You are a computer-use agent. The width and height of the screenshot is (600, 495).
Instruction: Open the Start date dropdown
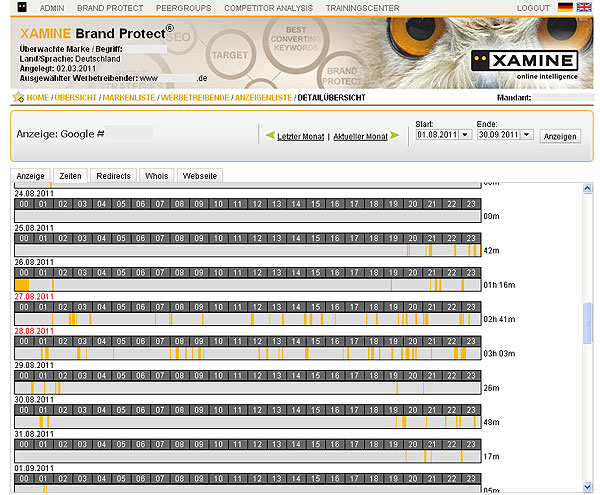pos(465,135)
